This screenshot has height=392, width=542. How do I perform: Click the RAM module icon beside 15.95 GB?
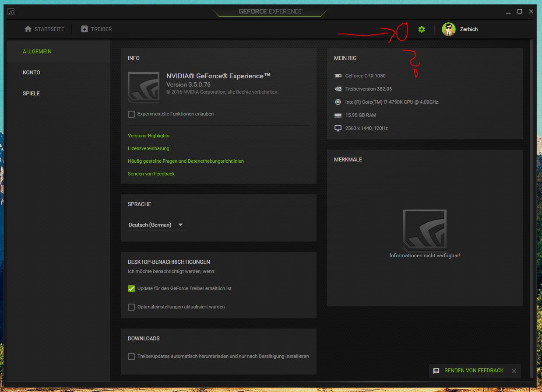point(338,115)
